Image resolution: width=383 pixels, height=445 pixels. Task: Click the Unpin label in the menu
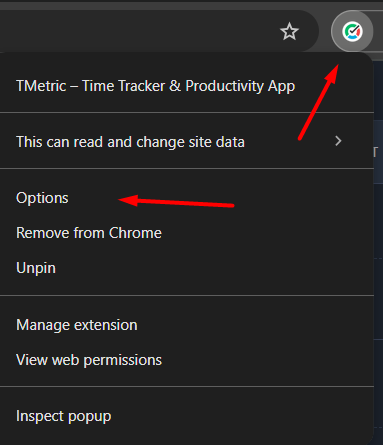tap(36, 268)
